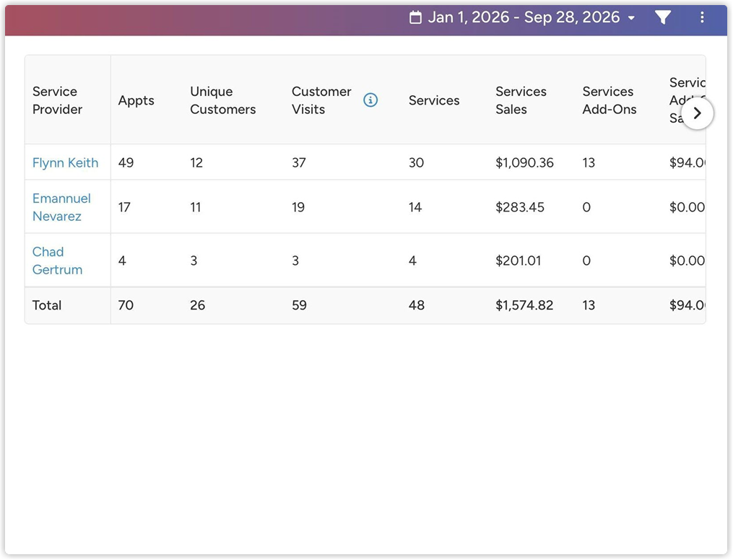Click Flynn Keith's customer visits value 37

pyautogui.click(x=299, y=162)
